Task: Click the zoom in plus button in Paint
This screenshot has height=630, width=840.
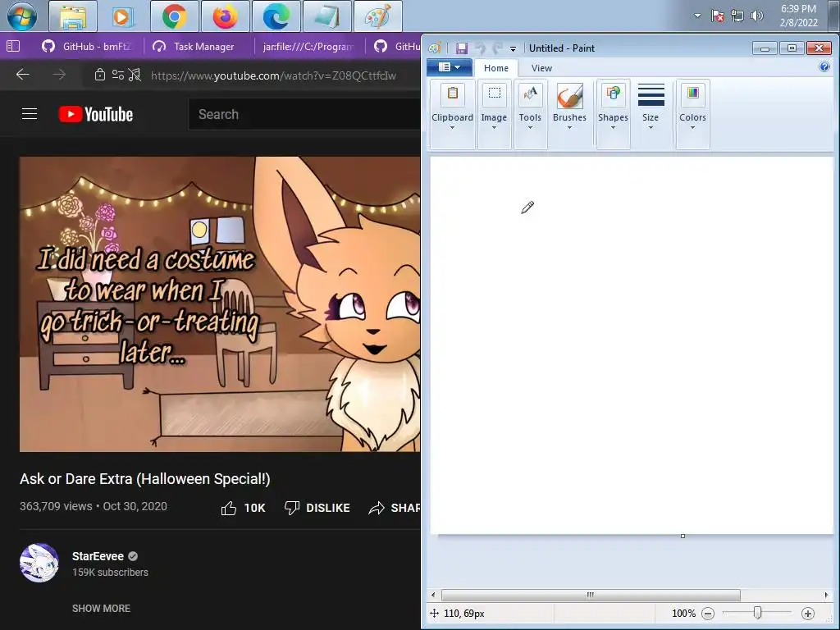Action: (808, 614)
